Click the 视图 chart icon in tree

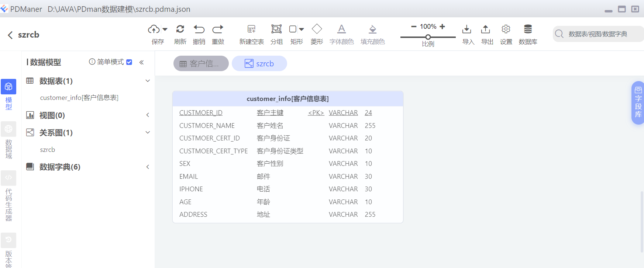[x=30, y=115]
